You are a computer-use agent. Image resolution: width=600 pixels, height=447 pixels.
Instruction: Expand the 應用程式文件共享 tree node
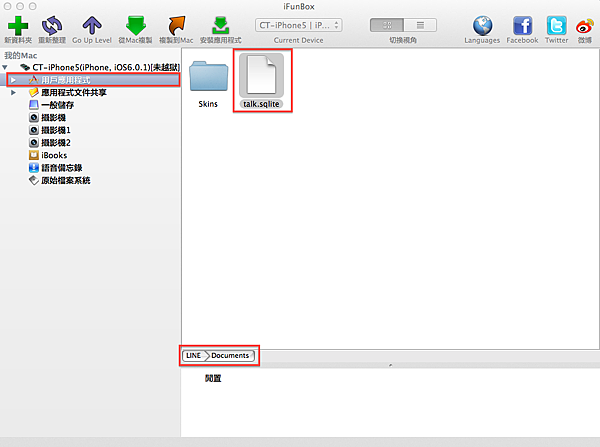13,92
